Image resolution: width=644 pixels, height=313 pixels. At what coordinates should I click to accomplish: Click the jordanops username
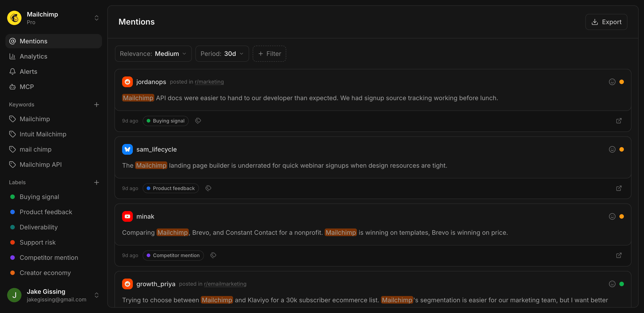pyautogui.click(x=151, y=82)
